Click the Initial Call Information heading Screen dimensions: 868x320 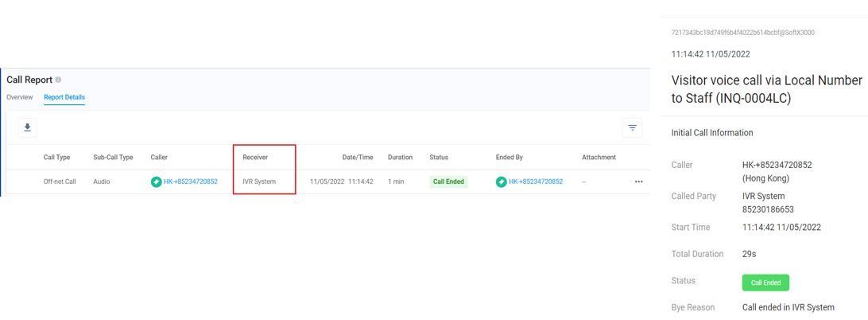712,133
